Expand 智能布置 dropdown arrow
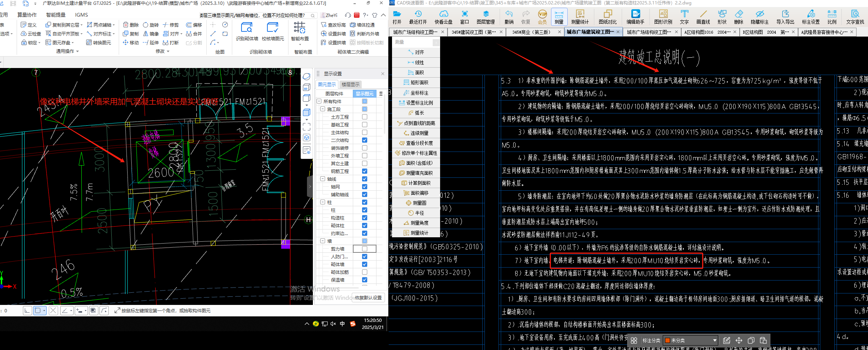 (x=300, y=45)
